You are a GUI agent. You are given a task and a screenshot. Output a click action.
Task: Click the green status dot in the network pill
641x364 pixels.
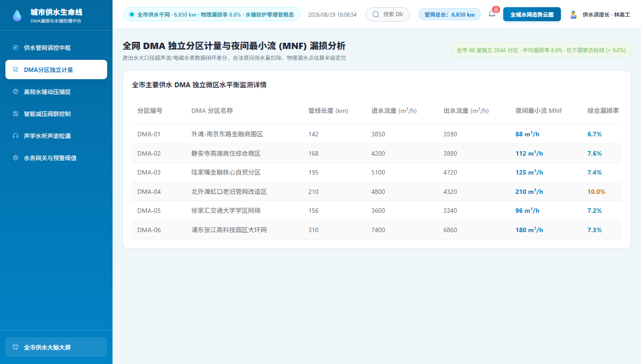tap(131, 14)
